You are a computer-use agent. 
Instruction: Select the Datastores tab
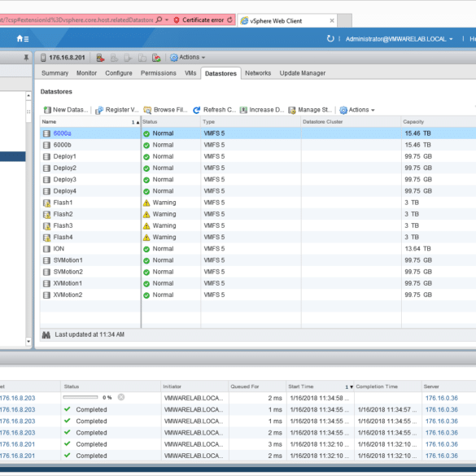[x=221, y=73]
